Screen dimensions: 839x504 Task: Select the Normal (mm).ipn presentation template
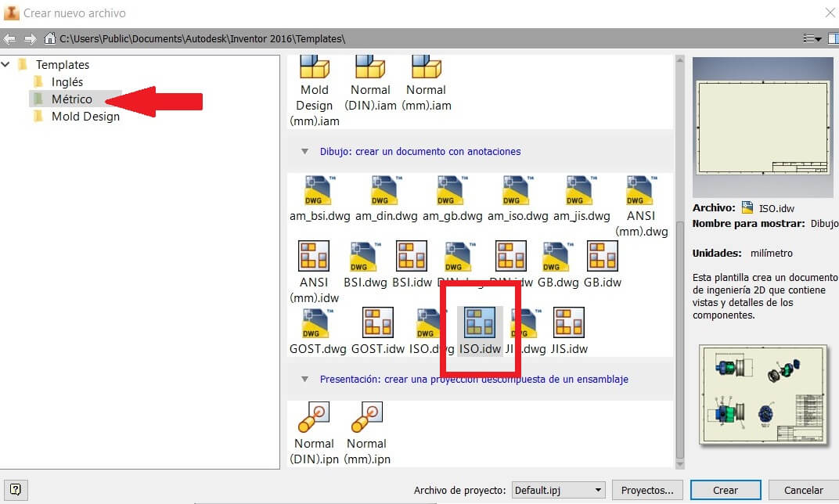pyautogui.click(x=367, y=434)
